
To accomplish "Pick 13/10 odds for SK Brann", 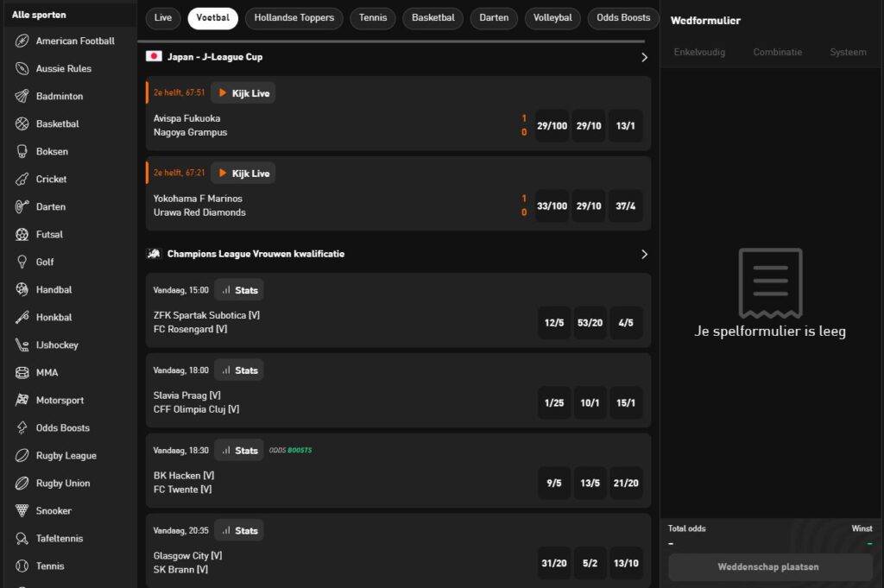I will pyautogui.click(x=626, y=563).
